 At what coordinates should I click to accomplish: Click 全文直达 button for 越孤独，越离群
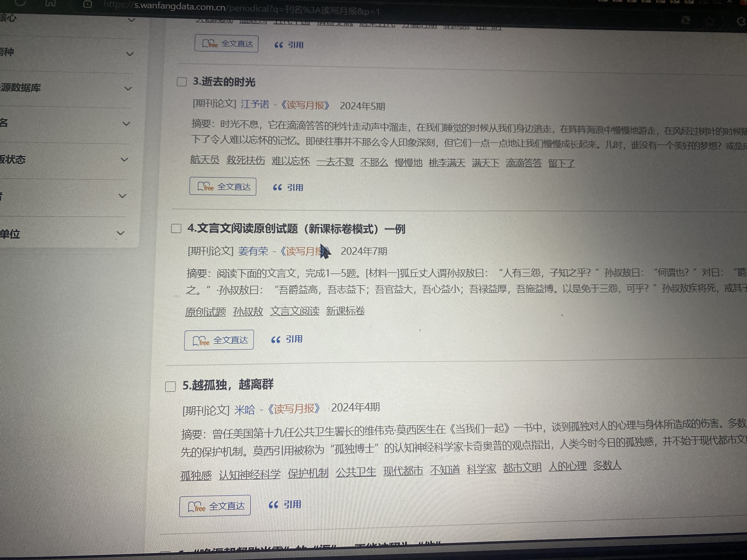coord(215,506)
